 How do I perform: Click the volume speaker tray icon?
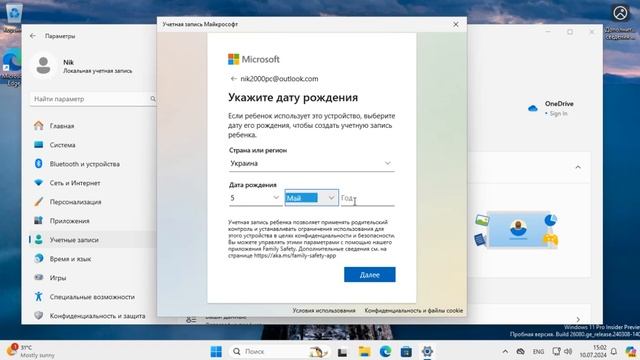coord(568,351)
